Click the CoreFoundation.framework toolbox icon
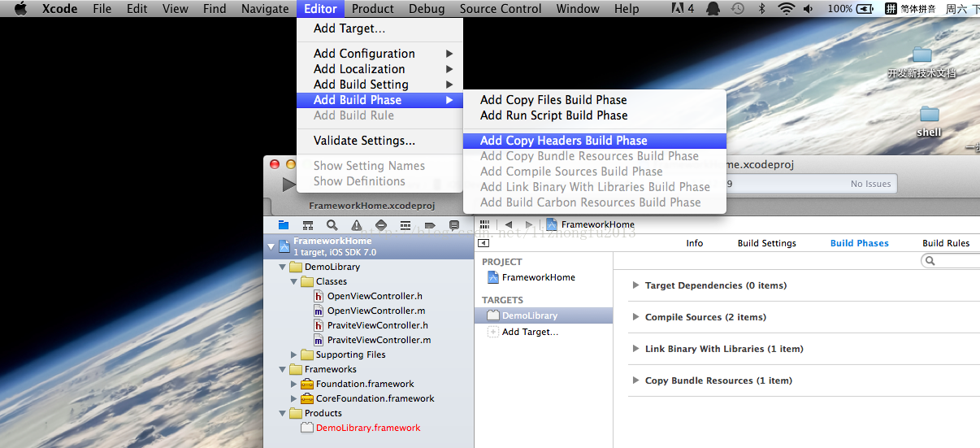Image resolution: width=980 pixels, height=448 pixels. (307, 398)
